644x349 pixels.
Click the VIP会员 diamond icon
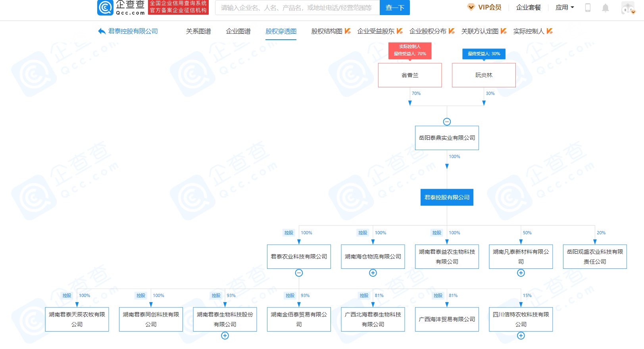click(471, 7)
